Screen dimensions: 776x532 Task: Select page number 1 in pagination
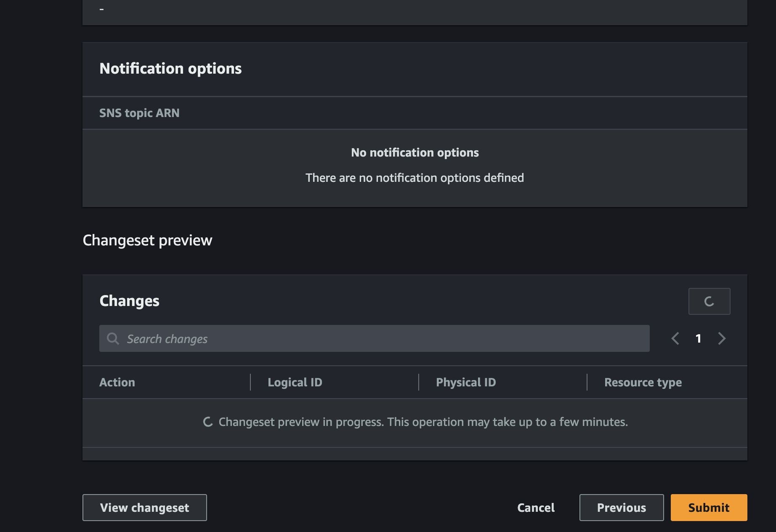(x=698, y=338)
